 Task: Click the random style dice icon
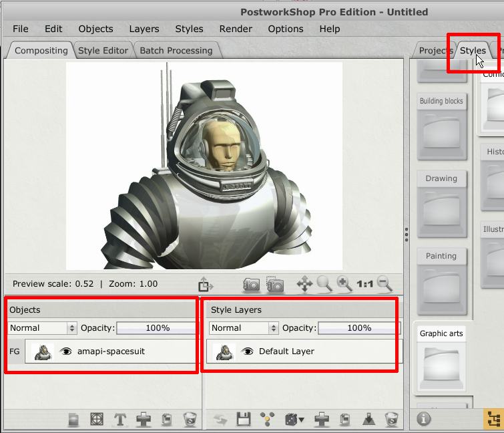(x=292, y=420)
